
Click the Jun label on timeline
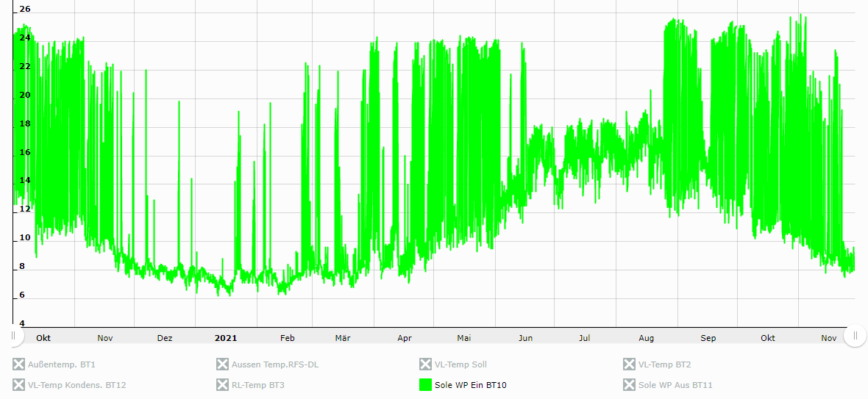(x=525, y=338)
